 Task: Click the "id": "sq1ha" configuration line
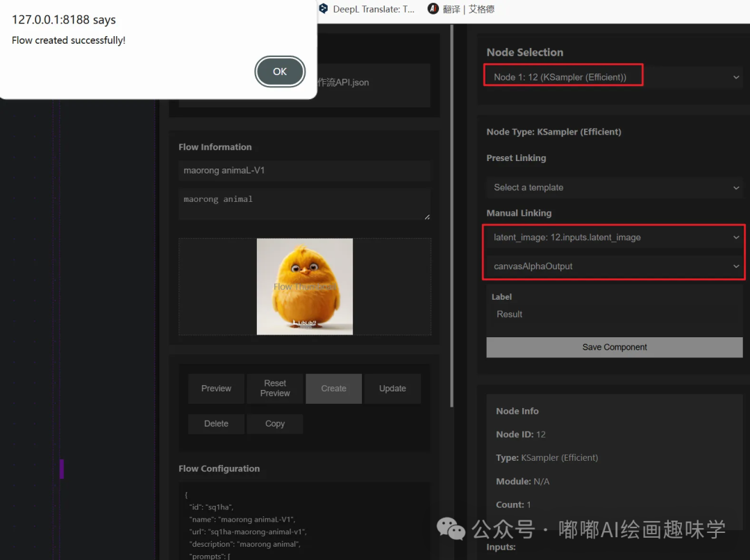click(x=211, y=507)
